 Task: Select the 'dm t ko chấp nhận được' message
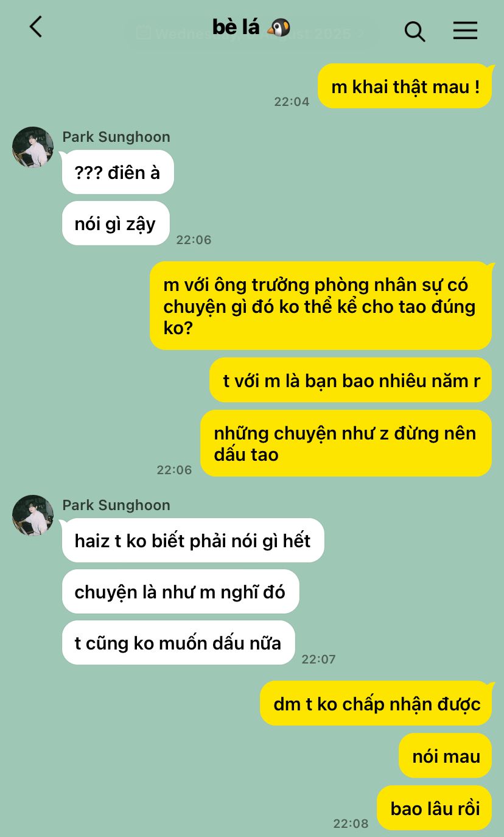tap(376, 703)
